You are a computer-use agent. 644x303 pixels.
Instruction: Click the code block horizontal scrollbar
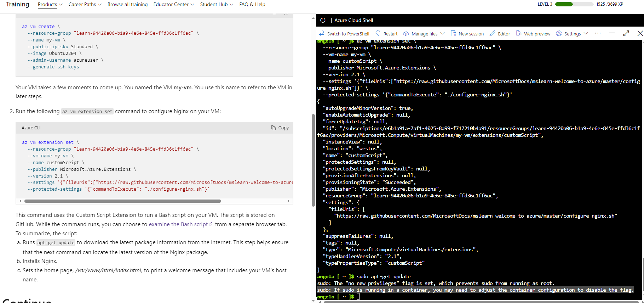[x=123, y=201]
